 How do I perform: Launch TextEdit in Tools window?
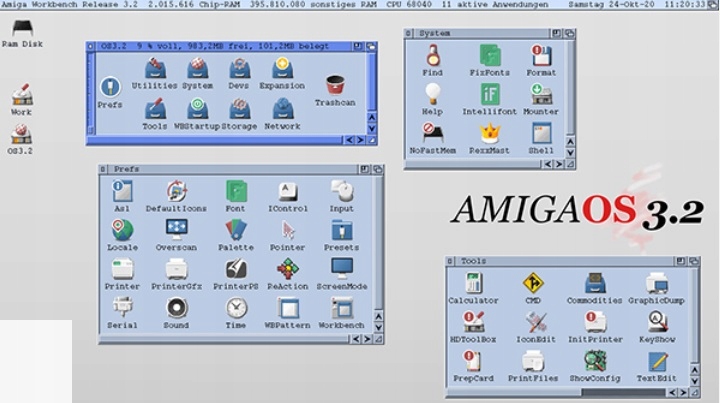[x=658, y=361]
